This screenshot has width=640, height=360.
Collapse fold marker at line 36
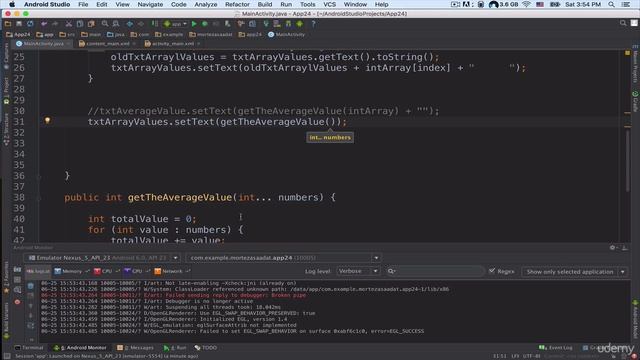click(39, 176)
